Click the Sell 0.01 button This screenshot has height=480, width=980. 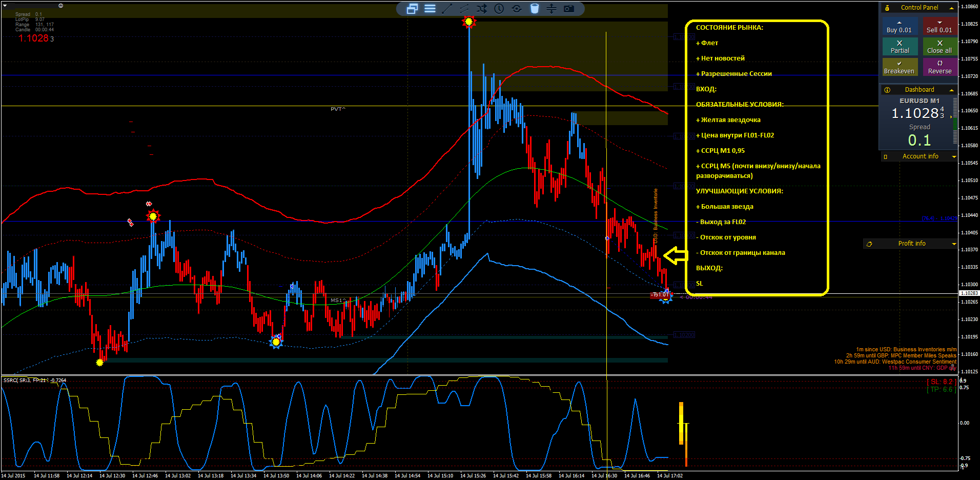click(x=940, y=27)
